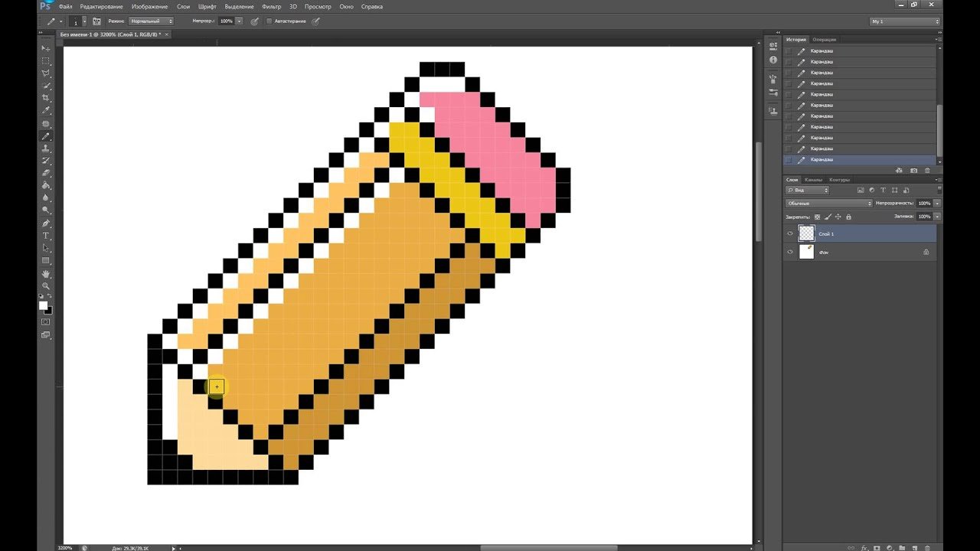Select the Move tool
This screenshot has height=551, width=980.
point(46,48)
